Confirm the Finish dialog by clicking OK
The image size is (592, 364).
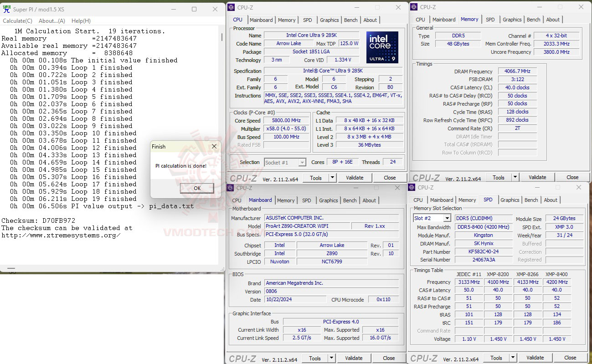pyautogui.click(x=197, y=188)
